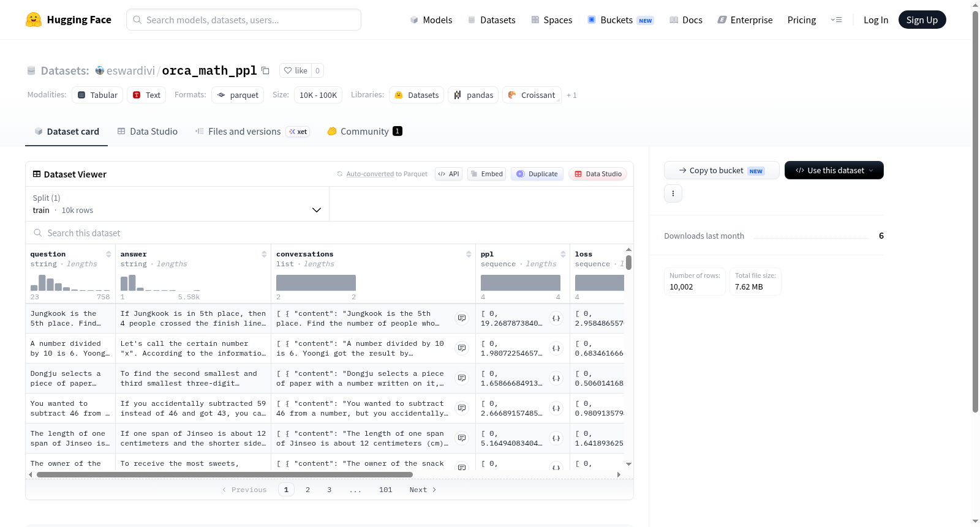Click Copy to bucket
This screenshot has height=527, width=980.
[x=722, y=170]
